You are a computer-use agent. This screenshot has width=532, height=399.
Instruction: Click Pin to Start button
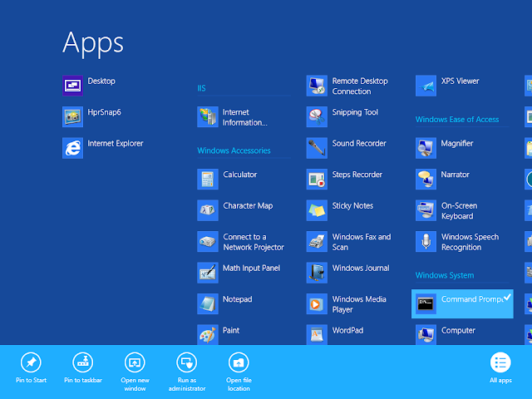[x=31, y=369]
